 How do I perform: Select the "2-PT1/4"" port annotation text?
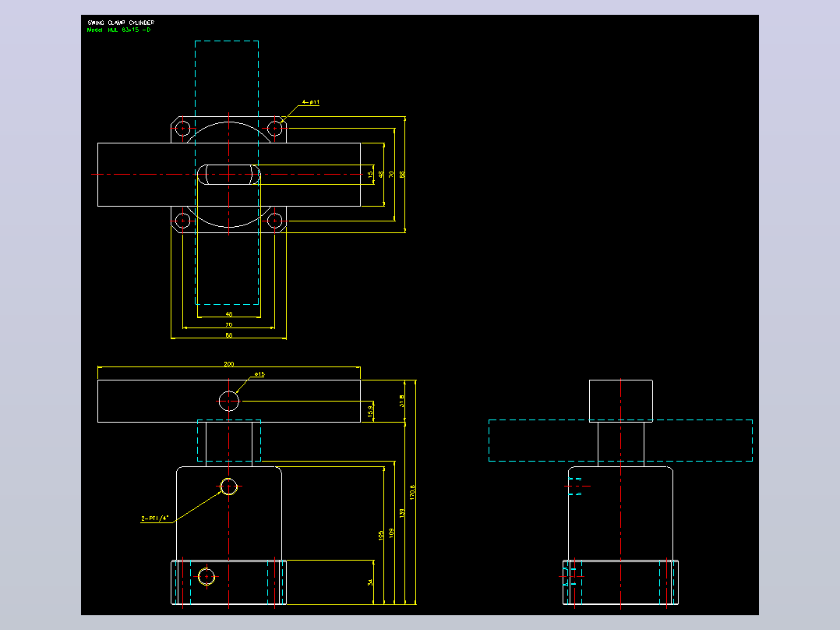[x=155, y=519]
